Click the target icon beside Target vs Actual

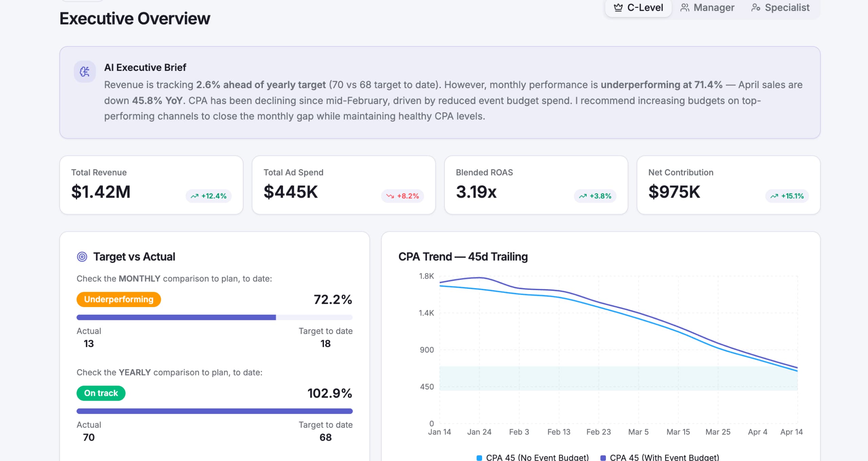[82, 257]
